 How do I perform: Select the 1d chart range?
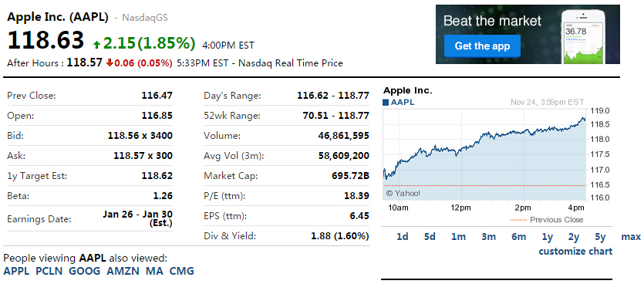click(402, 237)
